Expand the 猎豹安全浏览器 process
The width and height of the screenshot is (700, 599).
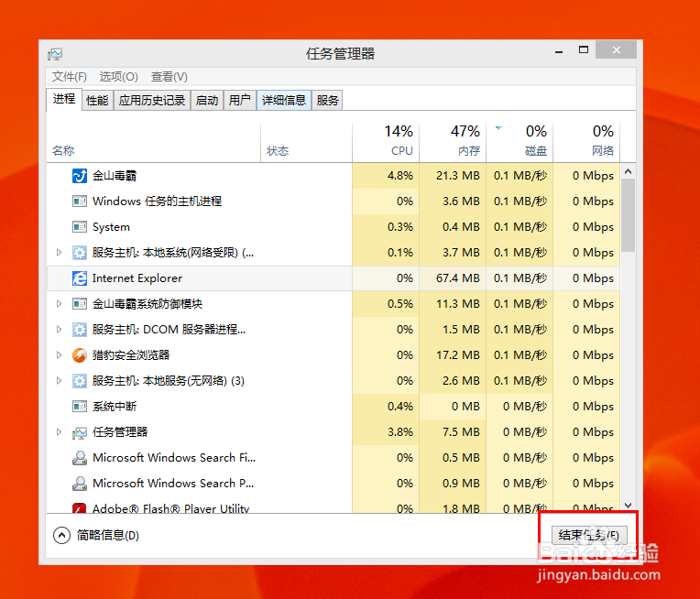[x=59, y=355]
